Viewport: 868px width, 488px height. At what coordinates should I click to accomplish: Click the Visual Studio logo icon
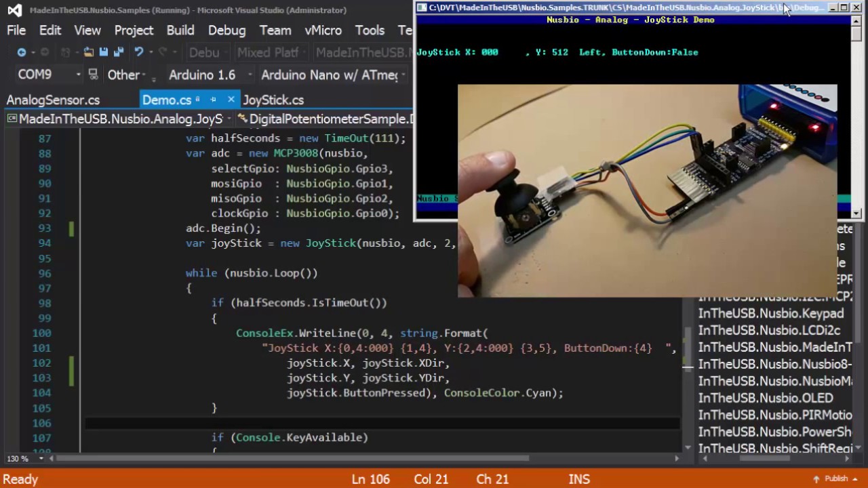click(x=14, y=10)
